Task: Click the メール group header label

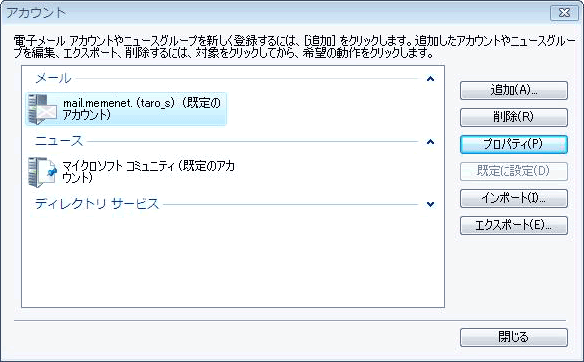Action: (53, 78)
